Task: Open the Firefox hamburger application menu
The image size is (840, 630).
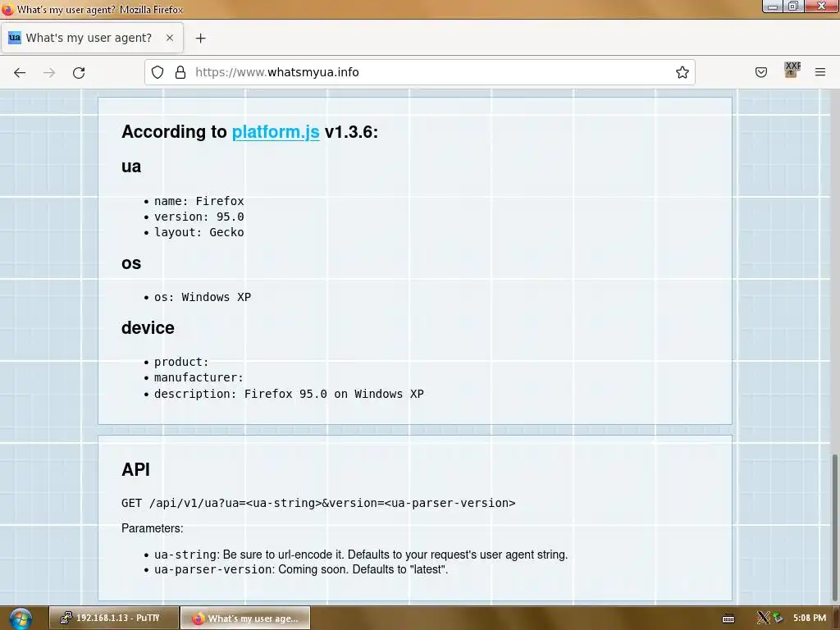Action: [x=820, y=72]
